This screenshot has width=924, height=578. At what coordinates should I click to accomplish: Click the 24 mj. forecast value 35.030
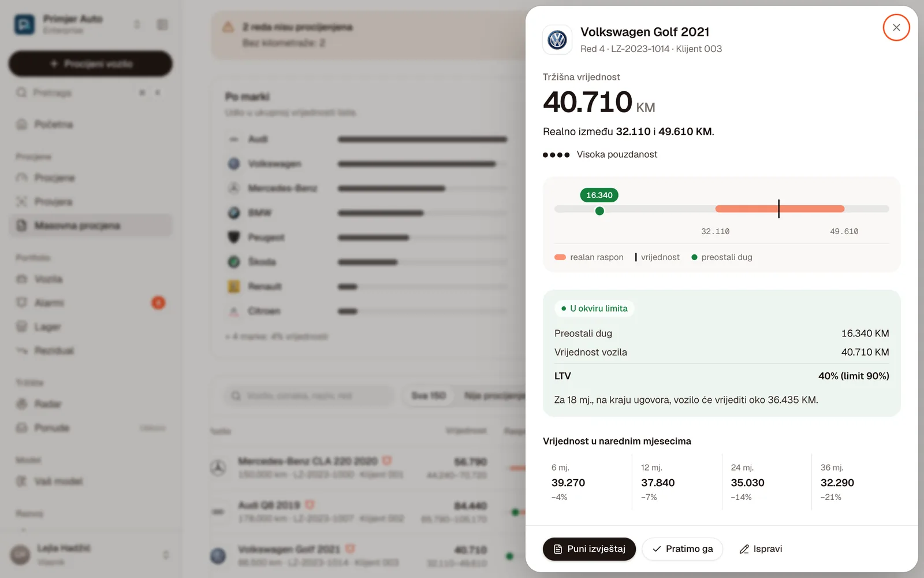pos(747,483)
